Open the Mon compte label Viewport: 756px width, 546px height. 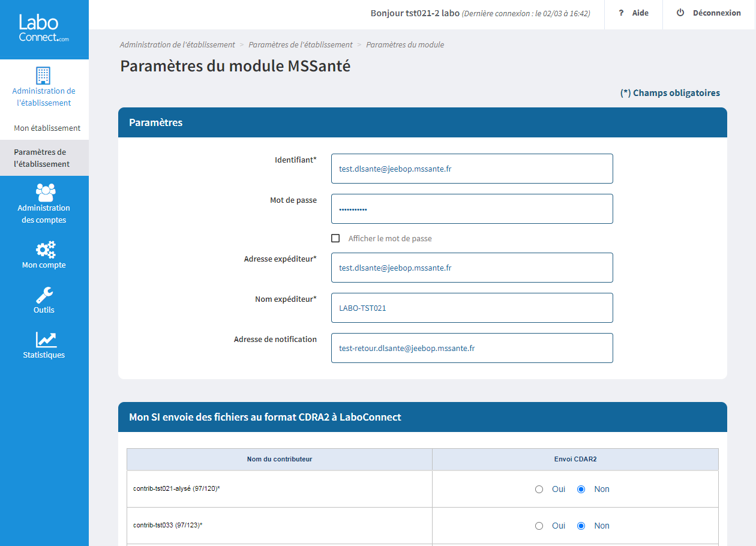(44, 265)
